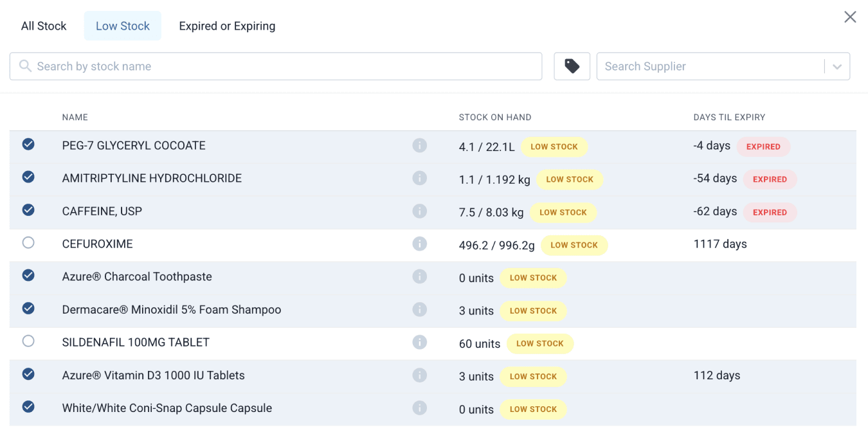Deselect Dermacare Minoxidil 5% Foam Shampoo
Viewport: 868px width, 439px height.
(x=28, y=309)
